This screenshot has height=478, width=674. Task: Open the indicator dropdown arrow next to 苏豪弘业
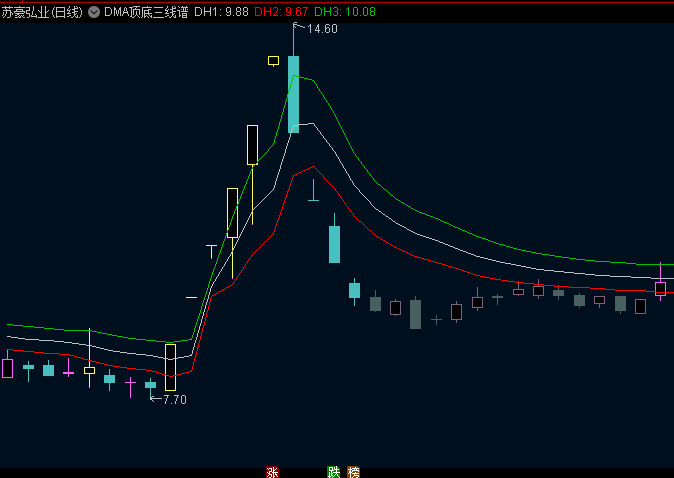pyautogui.click(x=94, y=12)
